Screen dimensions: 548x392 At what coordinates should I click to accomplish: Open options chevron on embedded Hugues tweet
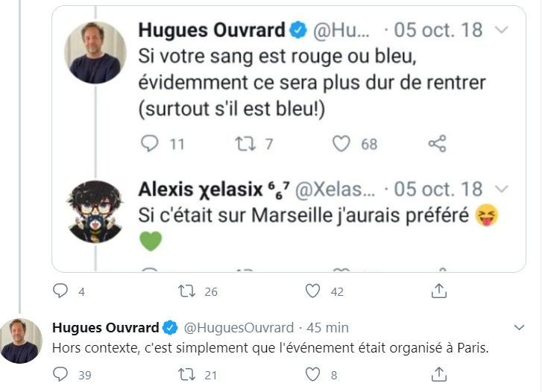point(502,31)
